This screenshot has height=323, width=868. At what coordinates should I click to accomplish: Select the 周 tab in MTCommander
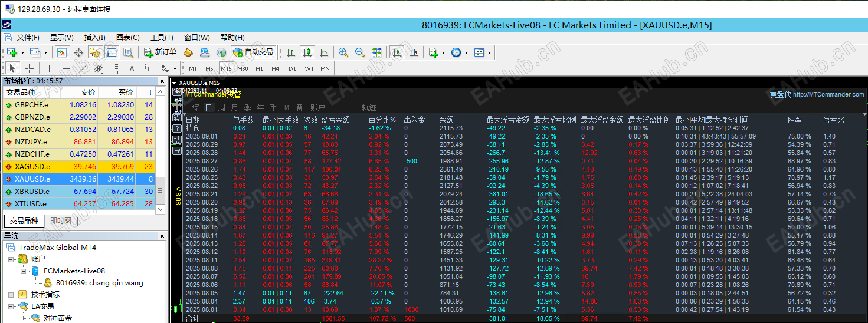[222, 107]
